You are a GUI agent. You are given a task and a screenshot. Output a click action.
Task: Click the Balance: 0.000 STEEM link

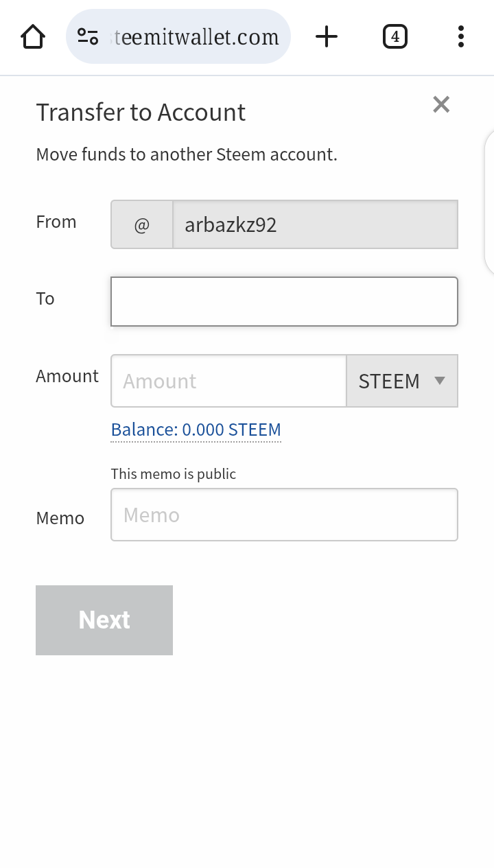point(196,430)
